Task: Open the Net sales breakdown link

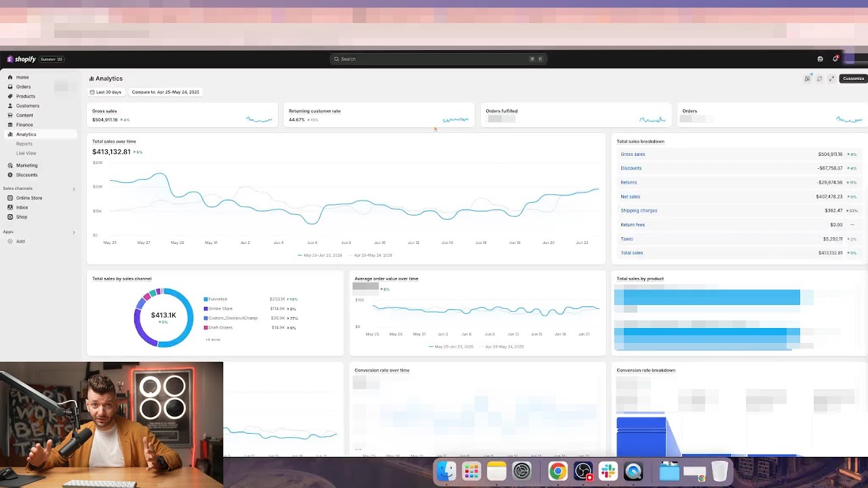Action: 630,197
